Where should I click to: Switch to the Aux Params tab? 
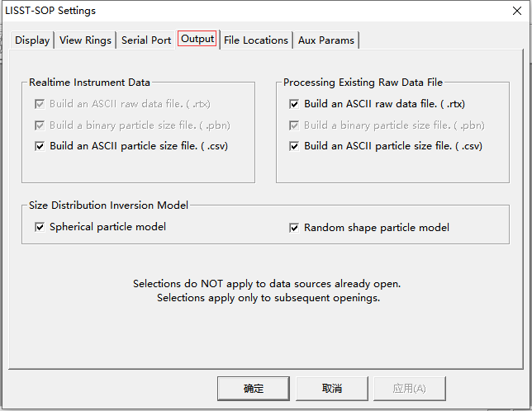327,40
